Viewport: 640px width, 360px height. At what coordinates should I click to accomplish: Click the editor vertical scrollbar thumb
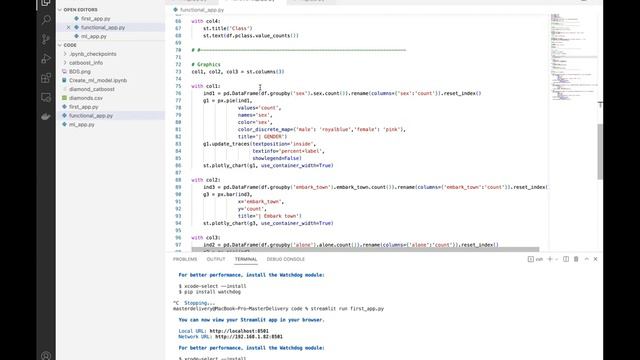600,151
